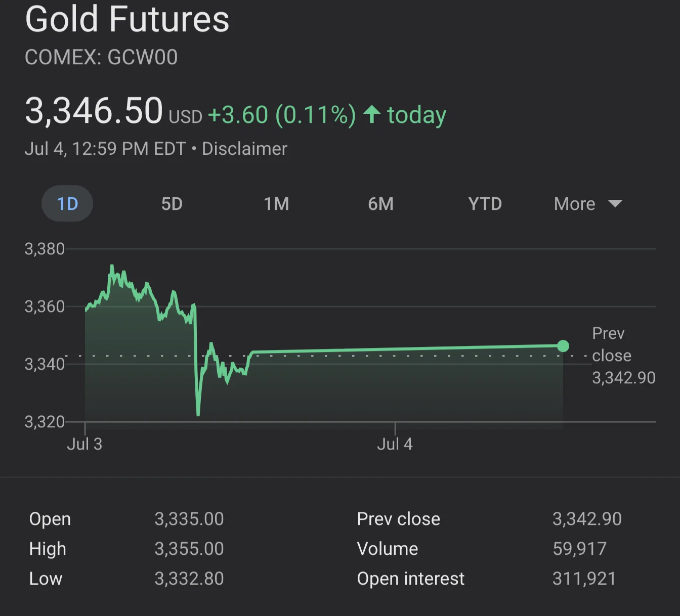Switch to the 1M chart range

pyautogui.click(x=276, y=204)
